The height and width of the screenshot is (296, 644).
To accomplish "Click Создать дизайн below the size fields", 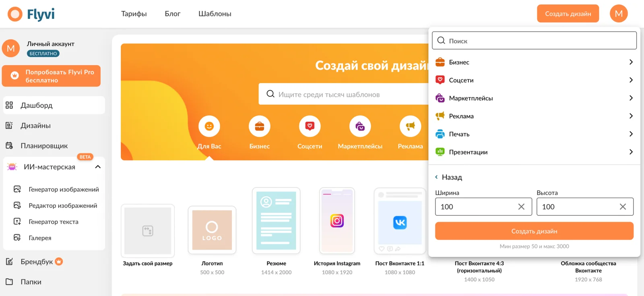I will (534, 231).
